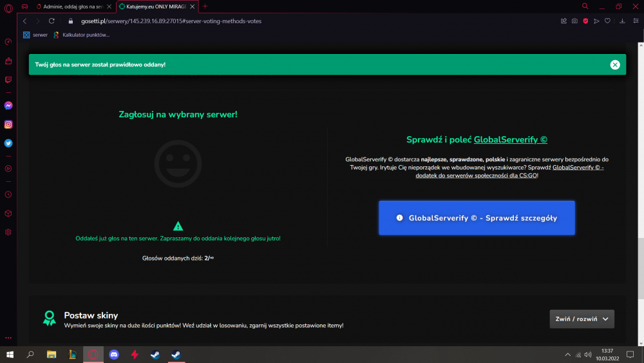This screenshot has height=363, width=644.
Task: Open Twitter in the sidebar
Action: [8, 143]
